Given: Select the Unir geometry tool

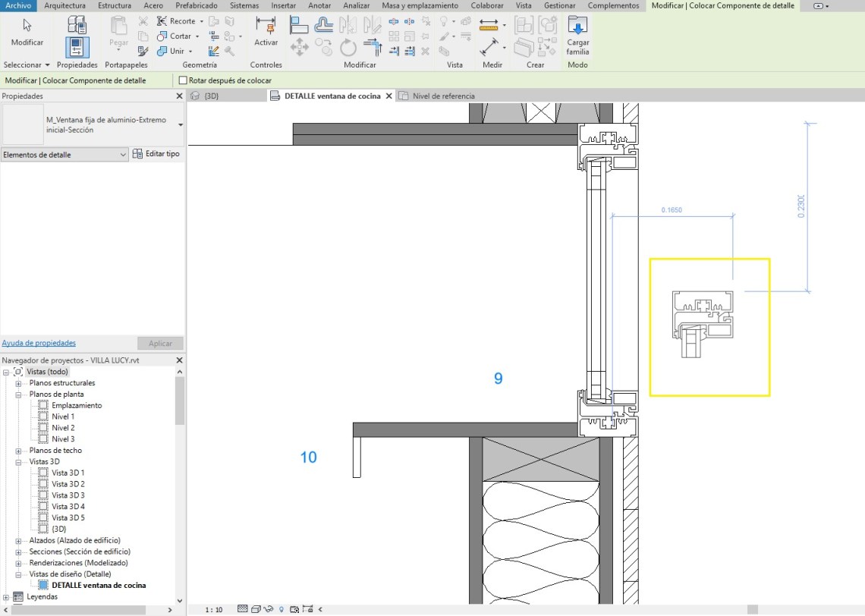Looking at the screenshot, I should click(x=173, y=52).
